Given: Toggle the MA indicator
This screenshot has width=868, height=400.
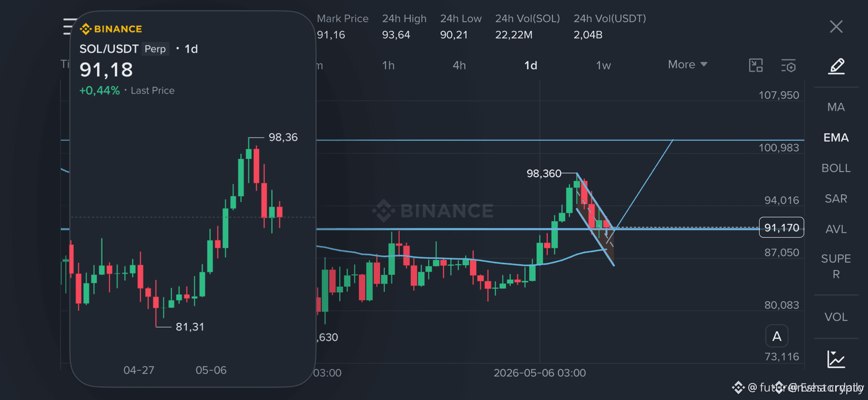Looking at the screenshot, I should [836, 107].
